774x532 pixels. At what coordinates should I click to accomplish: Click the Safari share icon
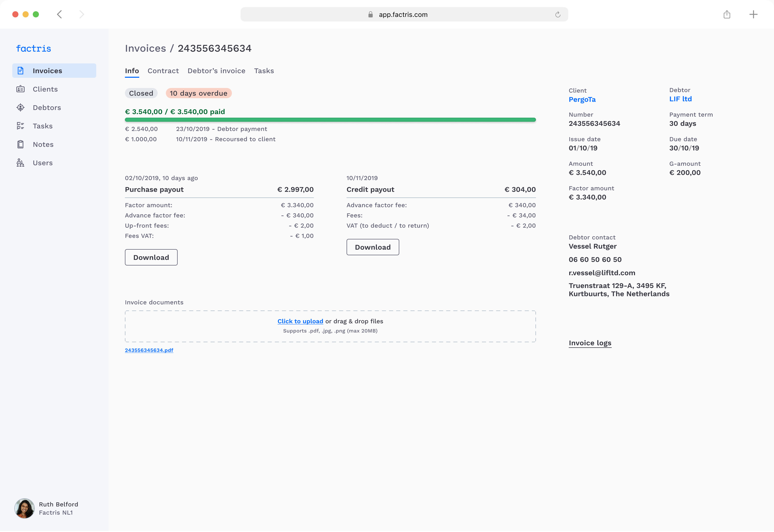point(727,14)
